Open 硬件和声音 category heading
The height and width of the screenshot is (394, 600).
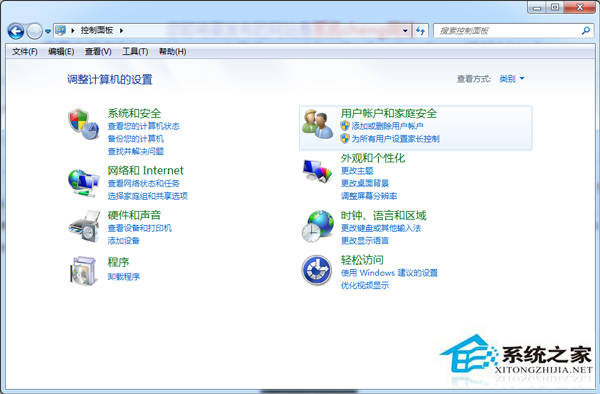click(134, 215)
